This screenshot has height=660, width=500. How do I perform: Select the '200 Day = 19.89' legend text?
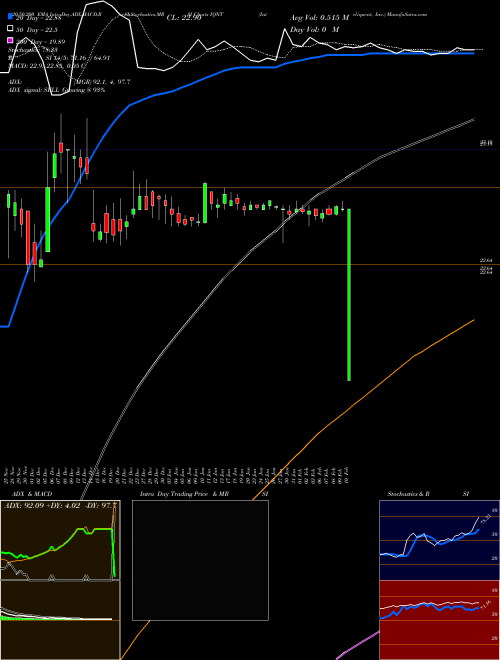40,41
